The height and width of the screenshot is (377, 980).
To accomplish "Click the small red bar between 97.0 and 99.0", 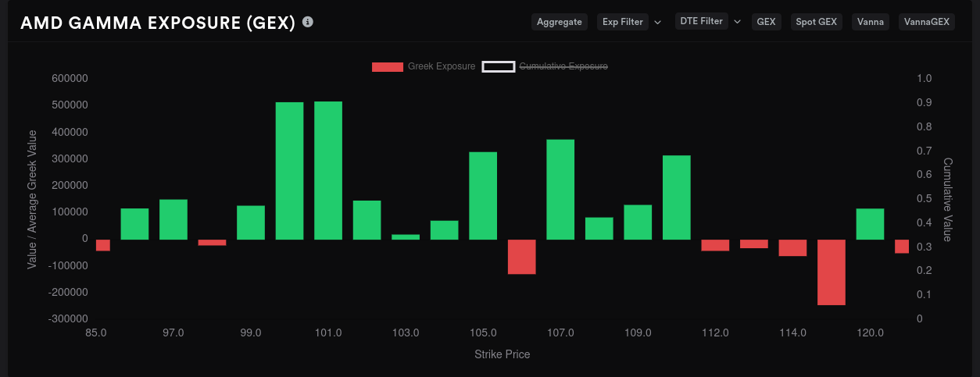I will 212,242.
